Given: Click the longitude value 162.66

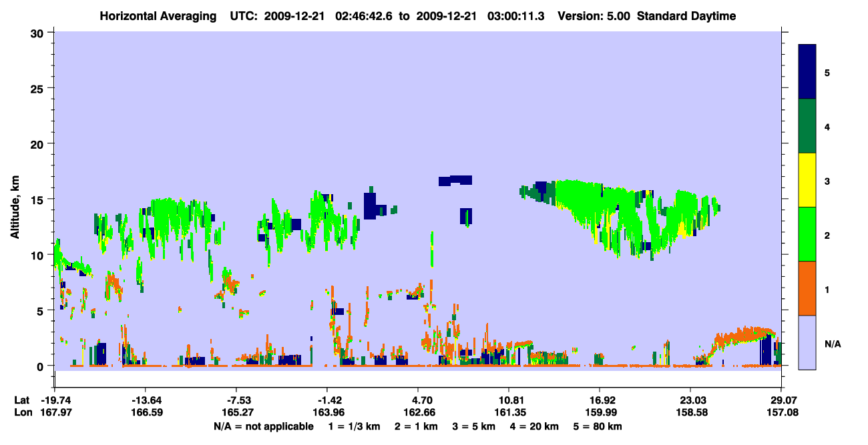Looking at the screenshot, I should (x=421, y=412).
